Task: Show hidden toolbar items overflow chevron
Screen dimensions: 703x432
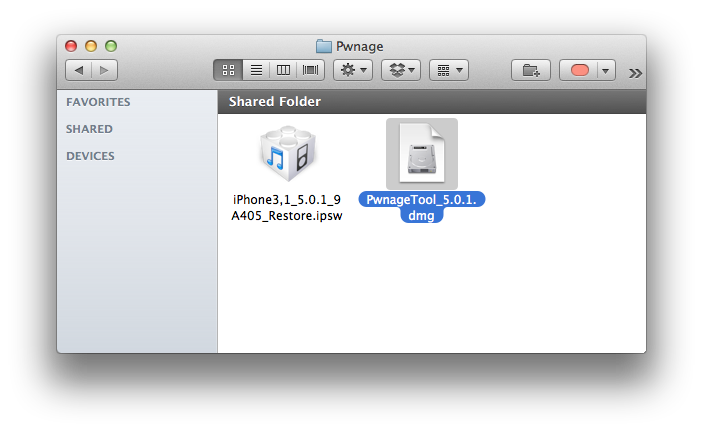Action: (x=634, y=72)
